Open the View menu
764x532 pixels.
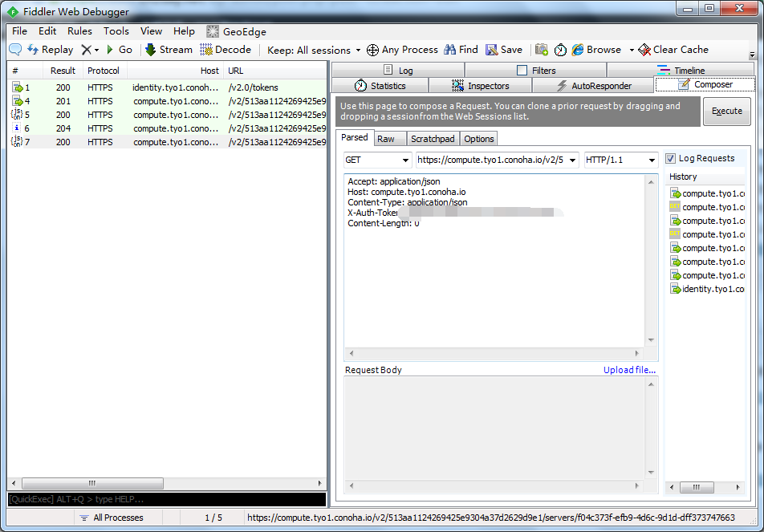151,31
